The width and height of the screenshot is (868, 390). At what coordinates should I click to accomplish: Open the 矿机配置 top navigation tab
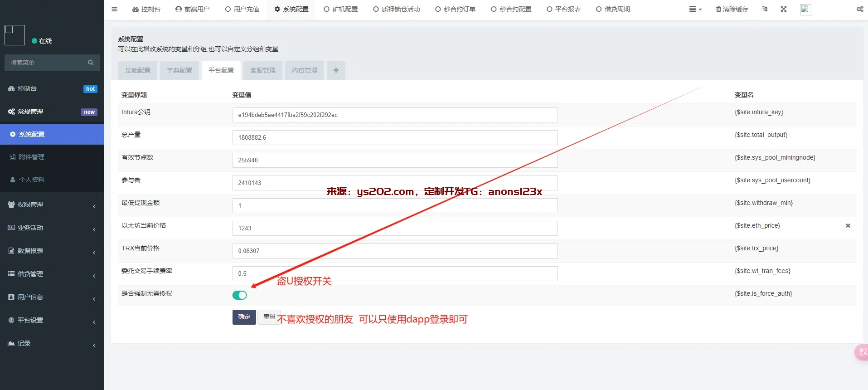pos(341,9)
